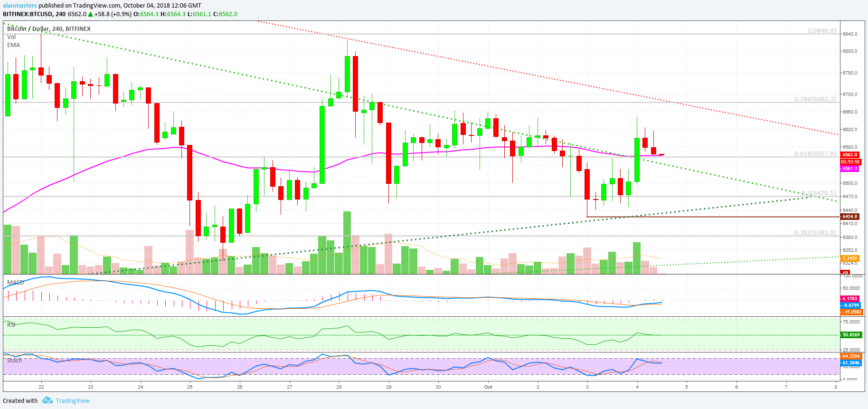
Task: Click the RSI pane label
Action: [11, 324]
